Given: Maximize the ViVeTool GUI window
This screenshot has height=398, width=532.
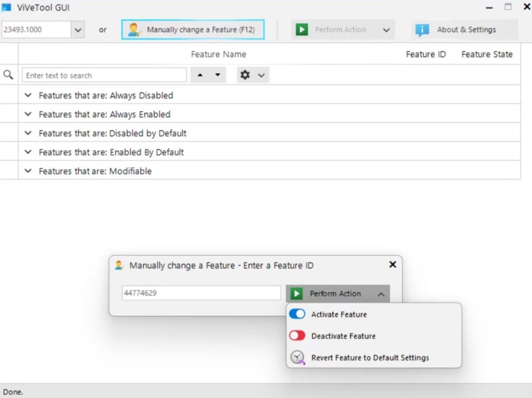Looking at the screenshot, I should (x=509, y=7).
